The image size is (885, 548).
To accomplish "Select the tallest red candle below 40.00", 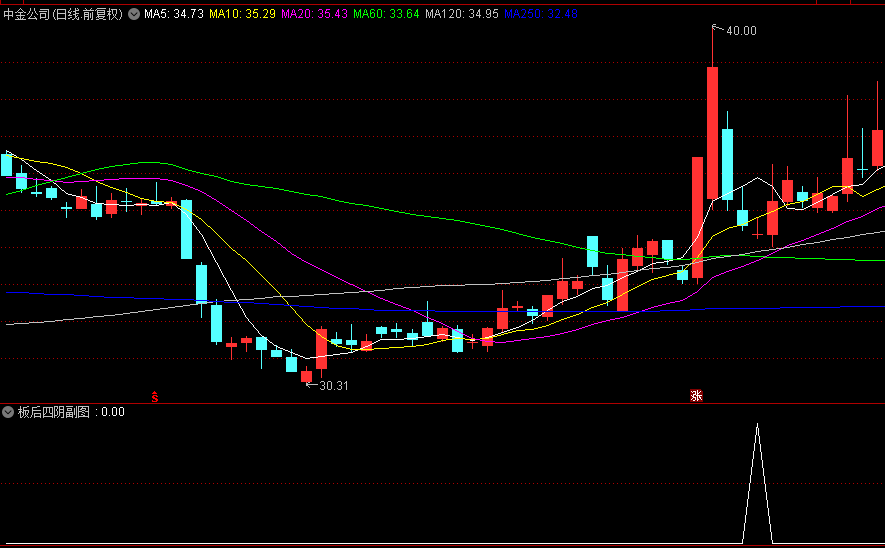I will coord(712,133).
